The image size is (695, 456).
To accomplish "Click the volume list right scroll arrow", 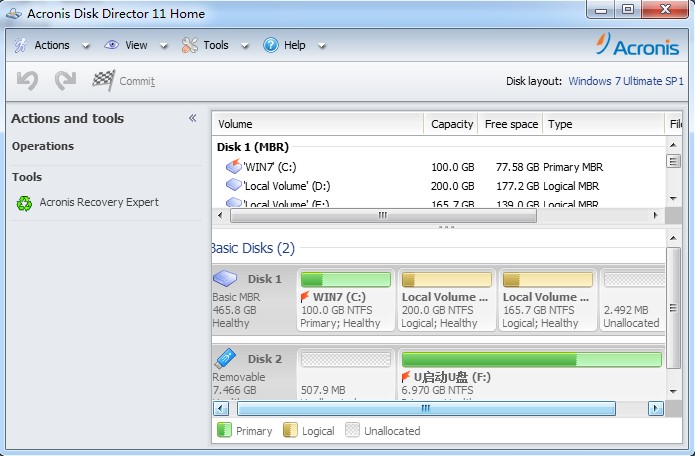I will tap(656, 215).
